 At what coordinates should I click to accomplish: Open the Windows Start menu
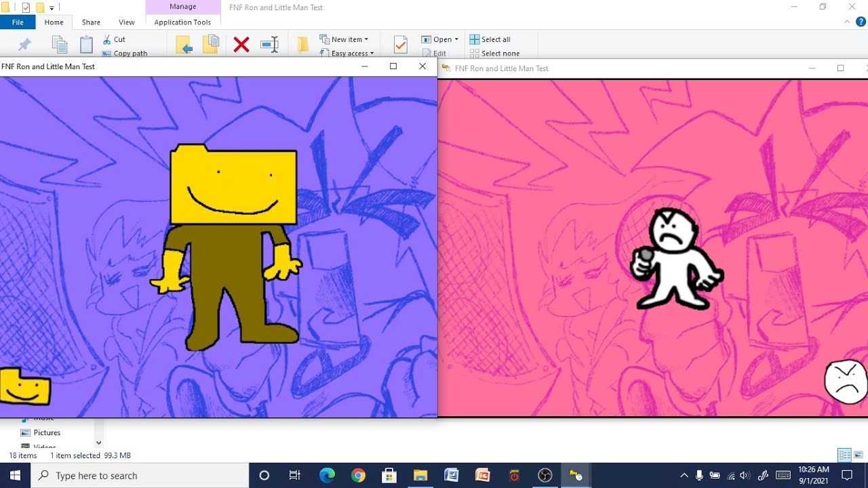coord(15,475)
